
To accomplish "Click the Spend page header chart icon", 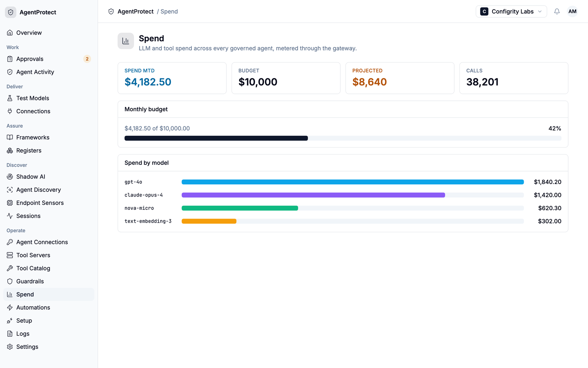I will pos(126,41).
